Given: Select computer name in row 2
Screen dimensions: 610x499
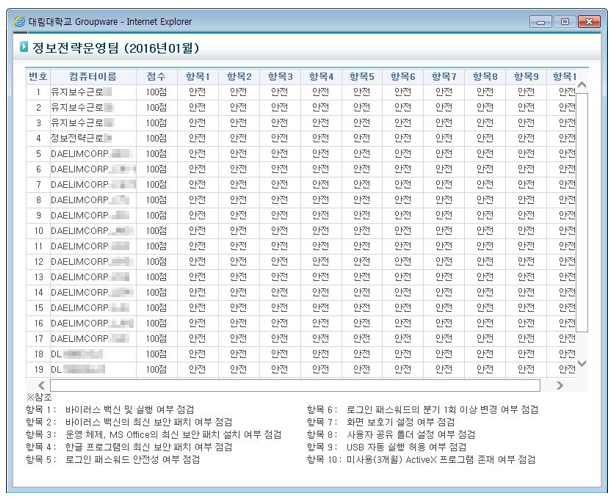Looking at the screenshot, I should (82, 107).
